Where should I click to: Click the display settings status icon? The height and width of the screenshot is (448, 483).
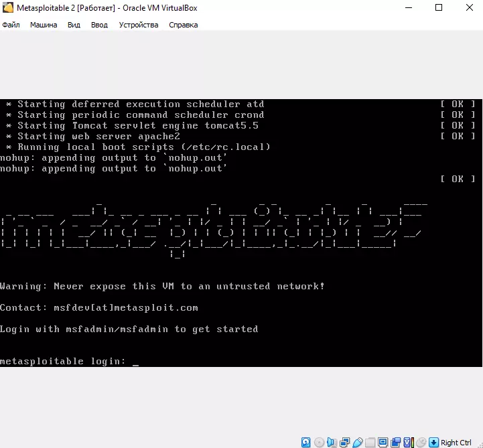(383, 442)
